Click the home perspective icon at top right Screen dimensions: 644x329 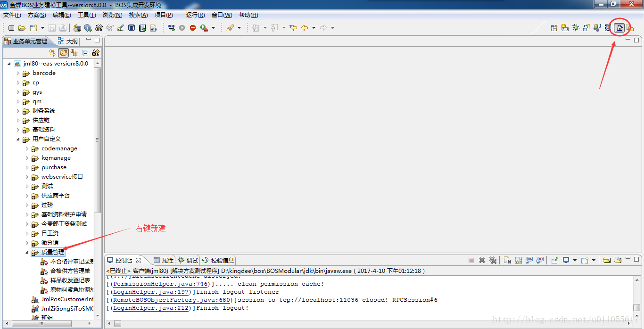pyautogui.click(x=619, y=28)
